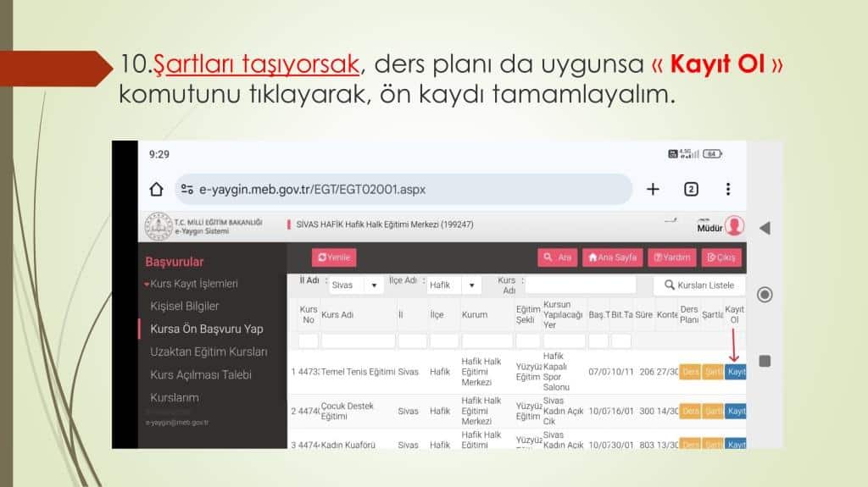
Task: Click the Eğitim Şekli column header
Action: (x=528, y=314)
